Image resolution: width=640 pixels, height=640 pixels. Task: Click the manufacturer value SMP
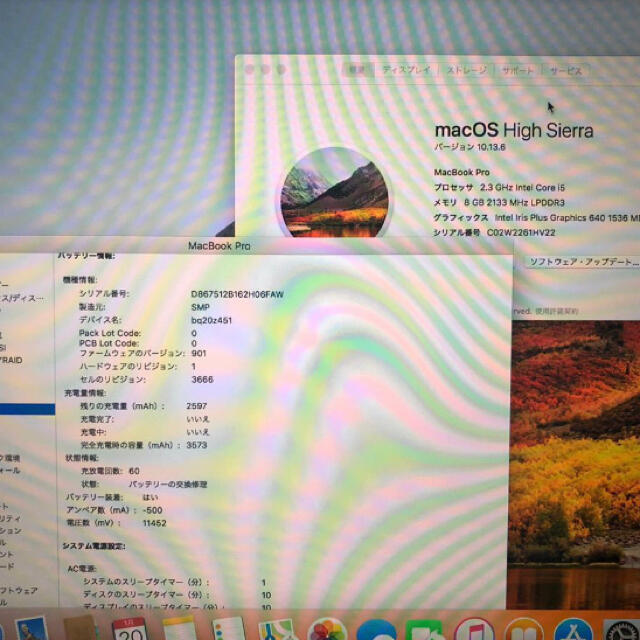click(200, 307)
